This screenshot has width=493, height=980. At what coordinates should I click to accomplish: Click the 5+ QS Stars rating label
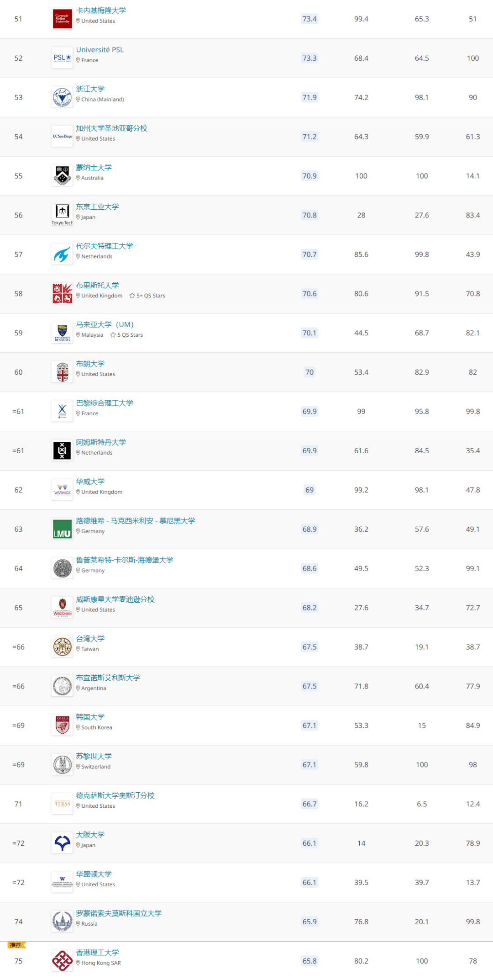147,296
